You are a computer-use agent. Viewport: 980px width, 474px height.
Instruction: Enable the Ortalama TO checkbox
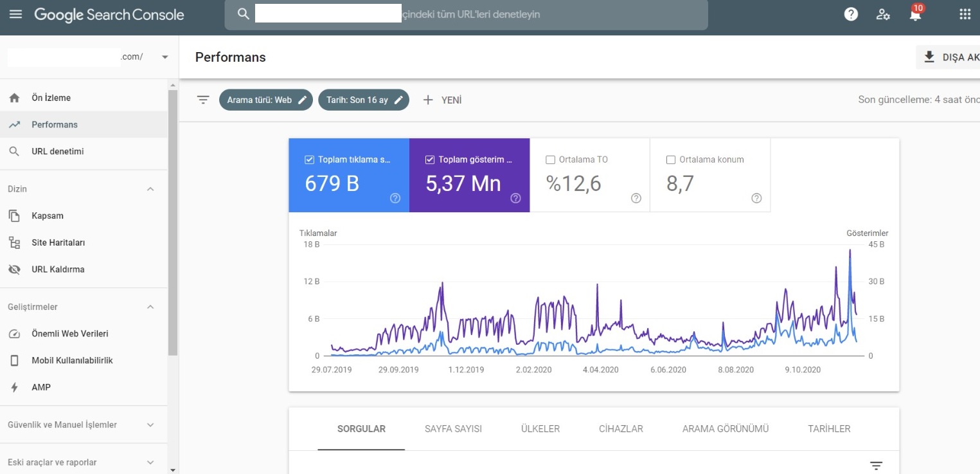[x=550, y=160]
